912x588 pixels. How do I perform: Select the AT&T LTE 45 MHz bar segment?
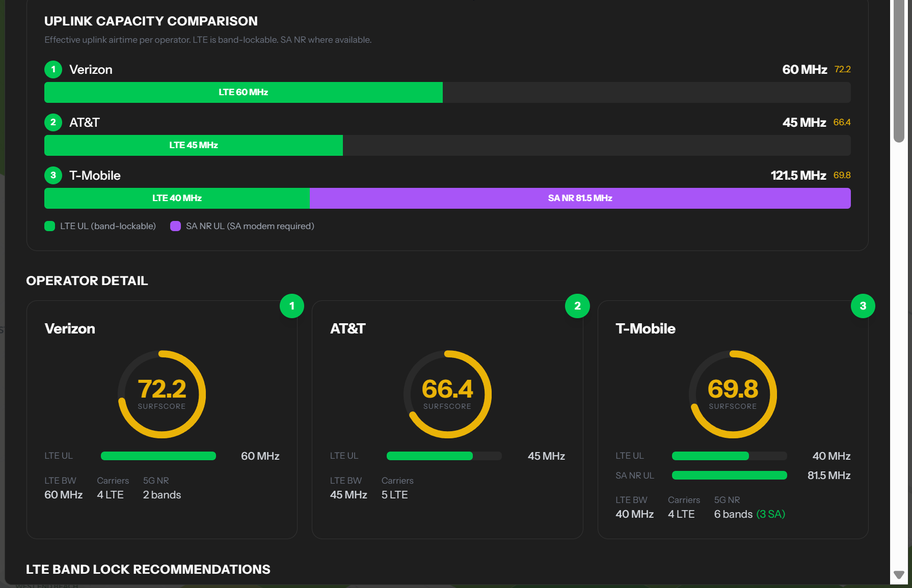(x=194, y=145)
